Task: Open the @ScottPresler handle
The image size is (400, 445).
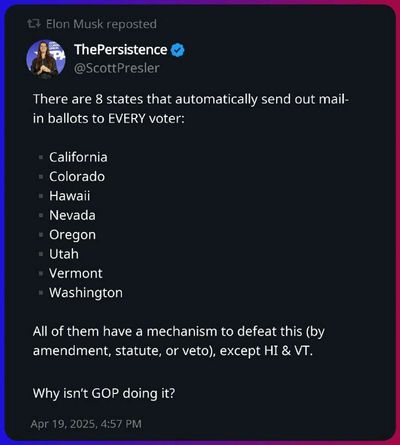Action: 117,68
